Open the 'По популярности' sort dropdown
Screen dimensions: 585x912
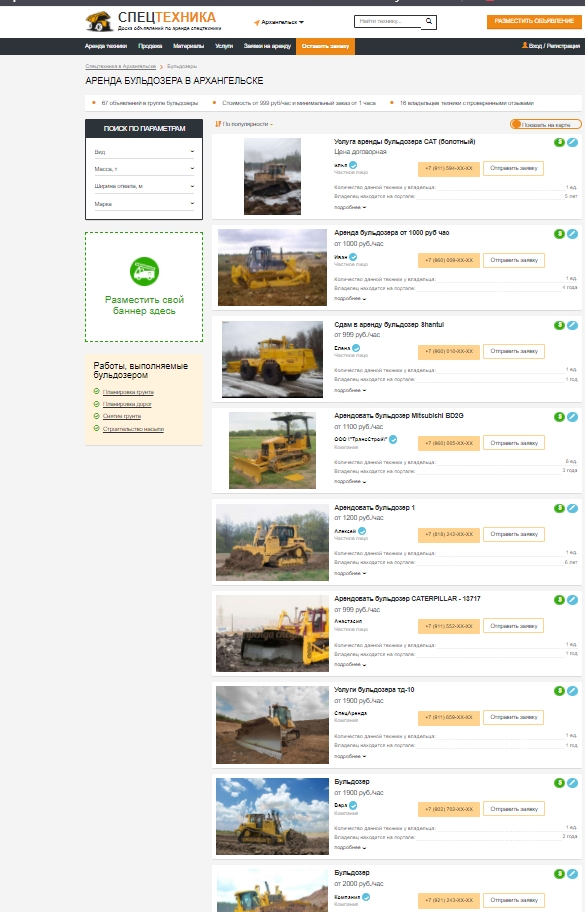pos(244,124)
